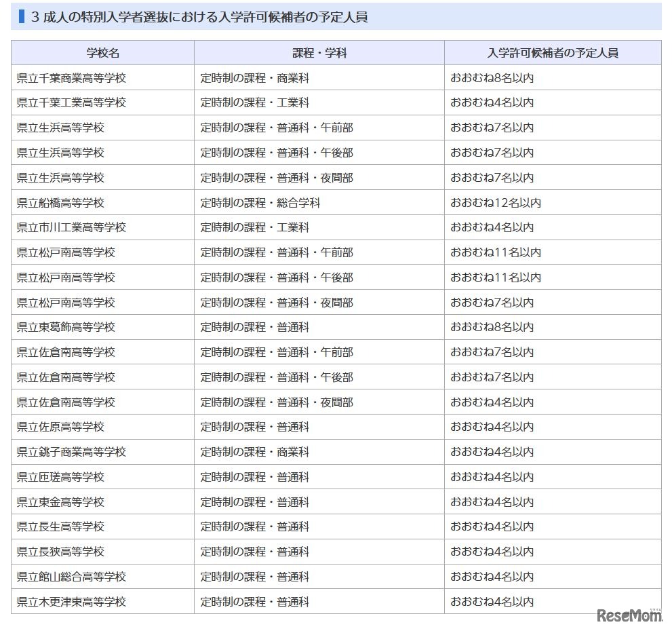
Task: Select the 学校名 column header
Action: [x=100, y=52]
